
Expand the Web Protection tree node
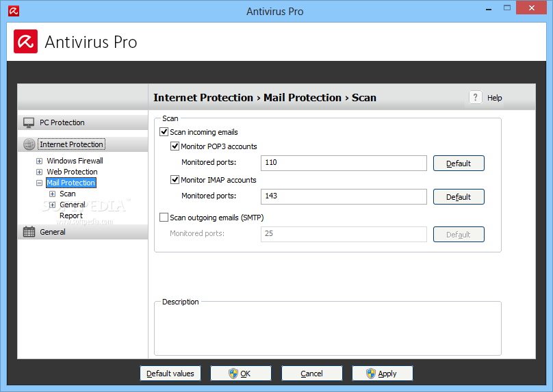coord(40,172)
